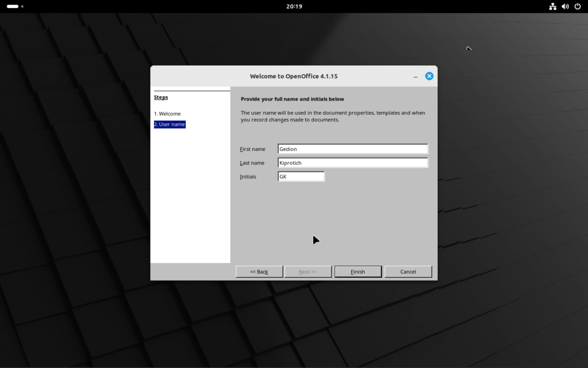Open the network status icon
The height and width of the screenshot is (368, 588).
(552, 6)
